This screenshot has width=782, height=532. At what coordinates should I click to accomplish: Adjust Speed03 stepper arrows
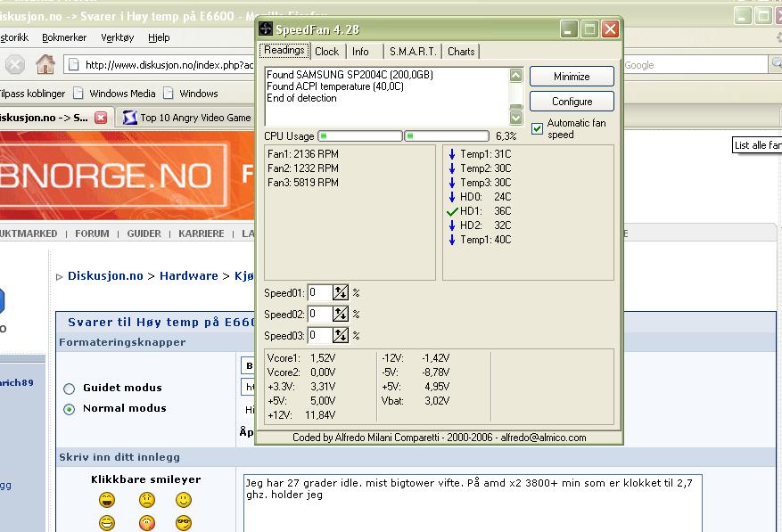(340, 336)
